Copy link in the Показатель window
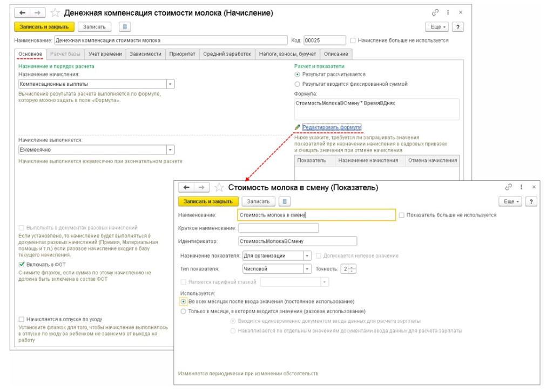553x392 pixels. pyautogui.click(x=508, y=187)
